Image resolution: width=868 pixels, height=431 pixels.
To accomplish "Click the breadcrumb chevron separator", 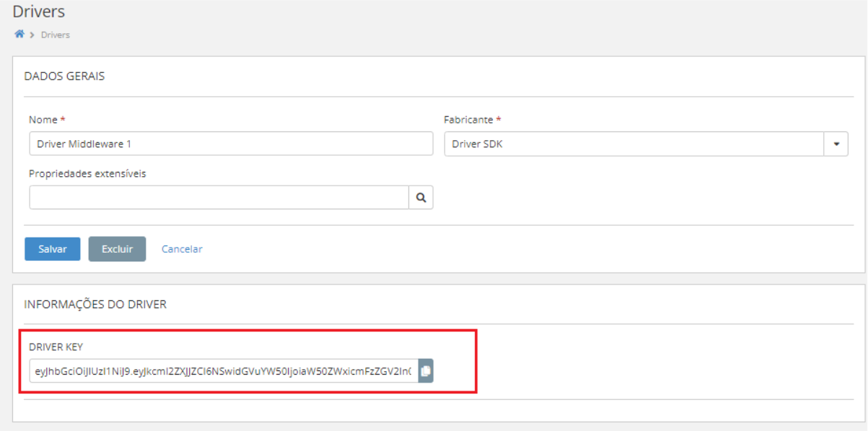I will tap(33, 35).
